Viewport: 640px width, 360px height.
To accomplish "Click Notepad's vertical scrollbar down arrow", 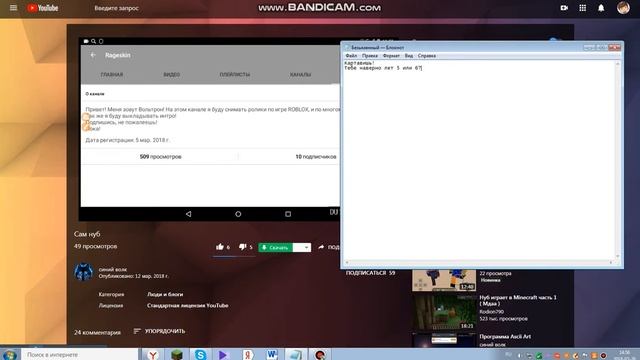I will [x=618, y=256].
